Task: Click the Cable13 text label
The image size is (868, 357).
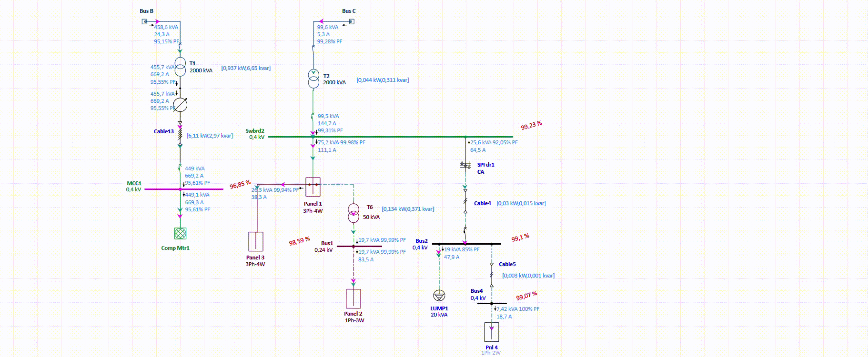Action: point(164,131)
